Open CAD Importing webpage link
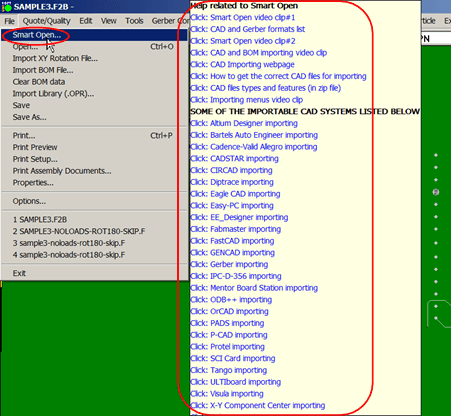The image size is (451, 416). coord(242,64)
